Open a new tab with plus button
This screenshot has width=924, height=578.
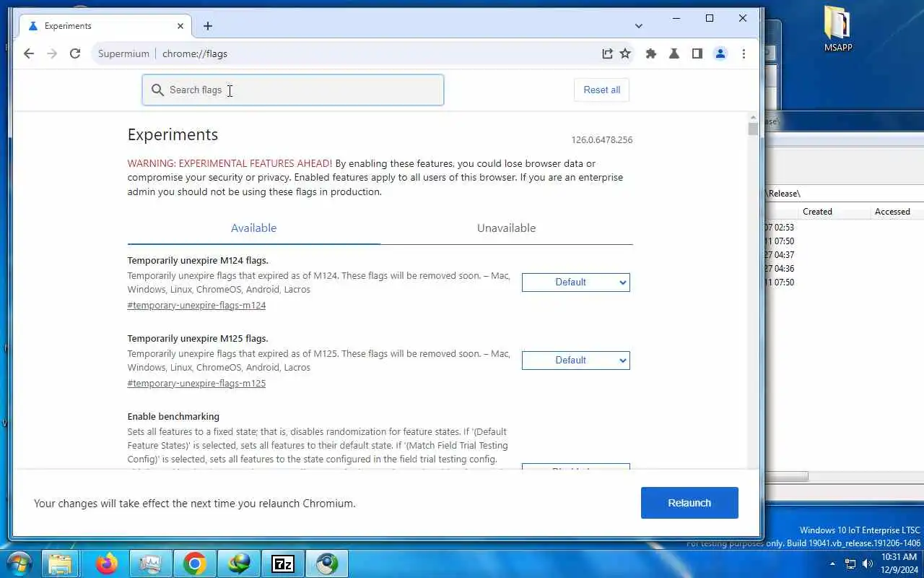[x=208, y=26]
